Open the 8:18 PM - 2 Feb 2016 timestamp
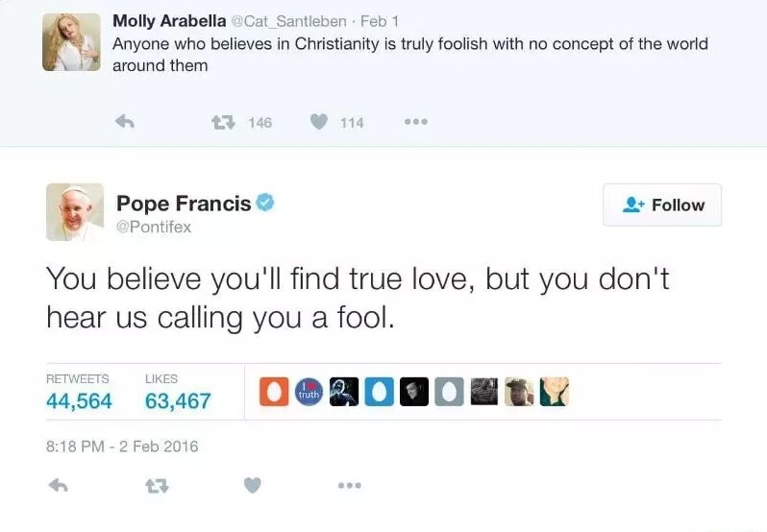The image size is (767, 532). point(122,446)
